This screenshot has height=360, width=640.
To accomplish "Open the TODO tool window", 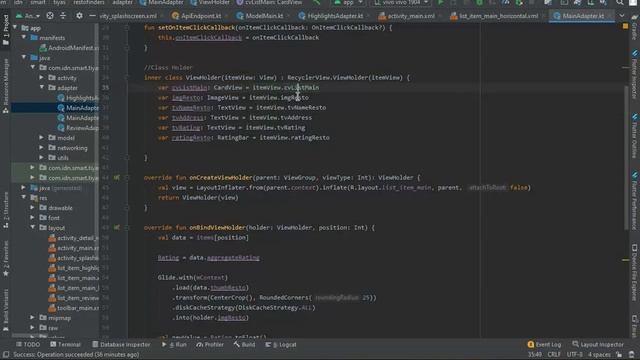I will coord(28,344).
